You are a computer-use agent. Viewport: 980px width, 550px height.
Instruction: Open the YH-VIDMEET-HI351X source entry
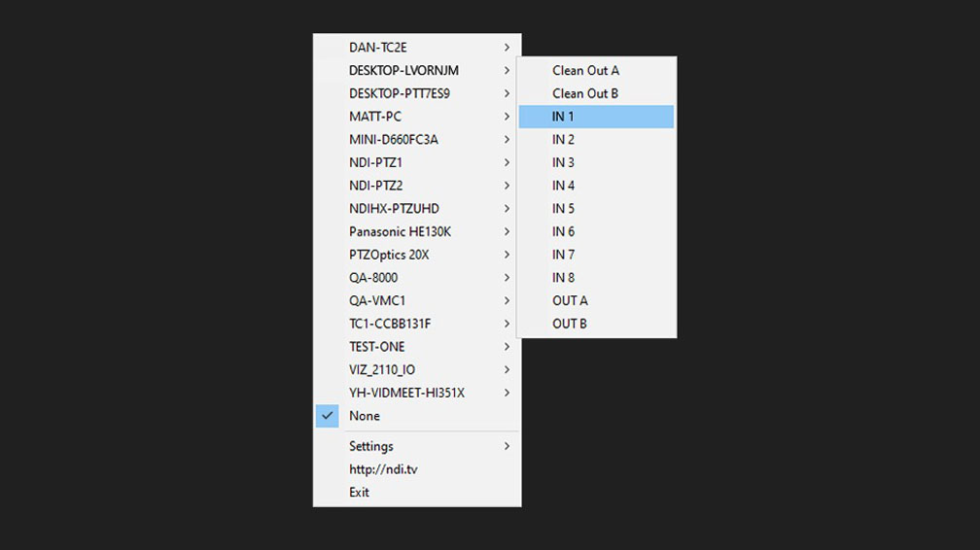(406, 394)
